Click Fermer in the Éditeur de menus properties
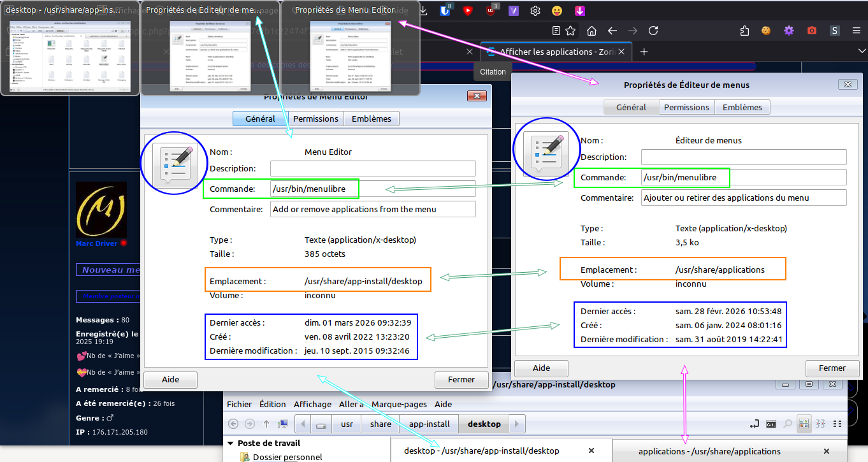This screenshot has width=868, height=462. (x=832, y=368)
